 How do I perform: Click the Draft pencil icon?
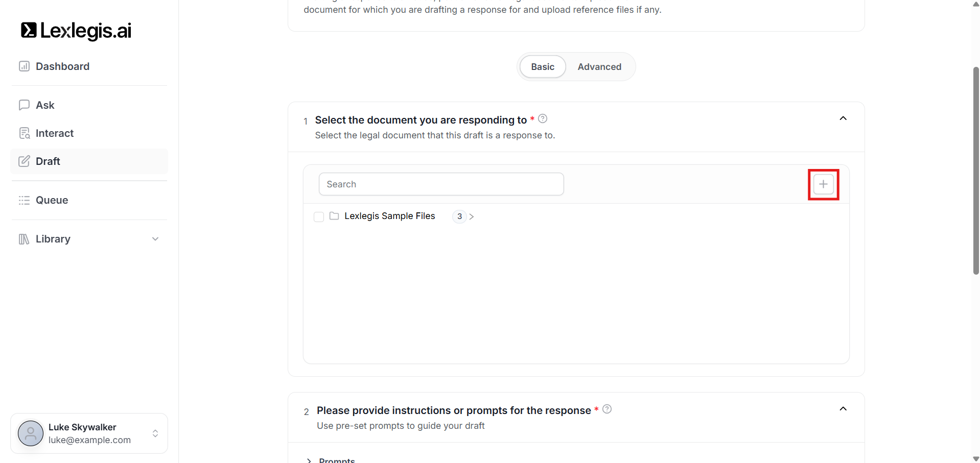click(24, 161)
